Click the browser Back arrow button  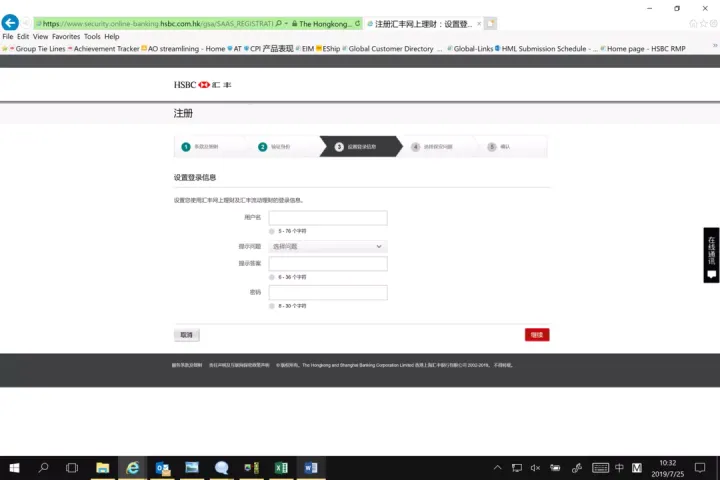coord(10,23)
